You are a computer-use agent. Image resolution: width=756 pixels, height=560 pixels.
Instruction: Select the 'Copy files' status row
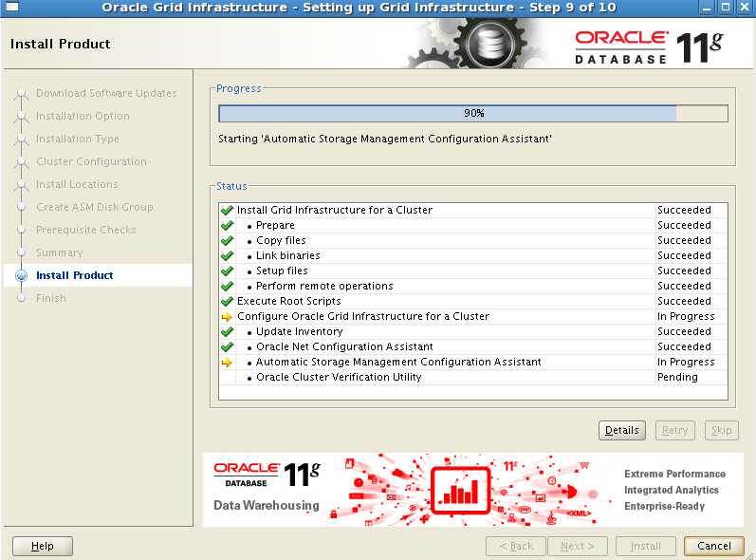473,240
